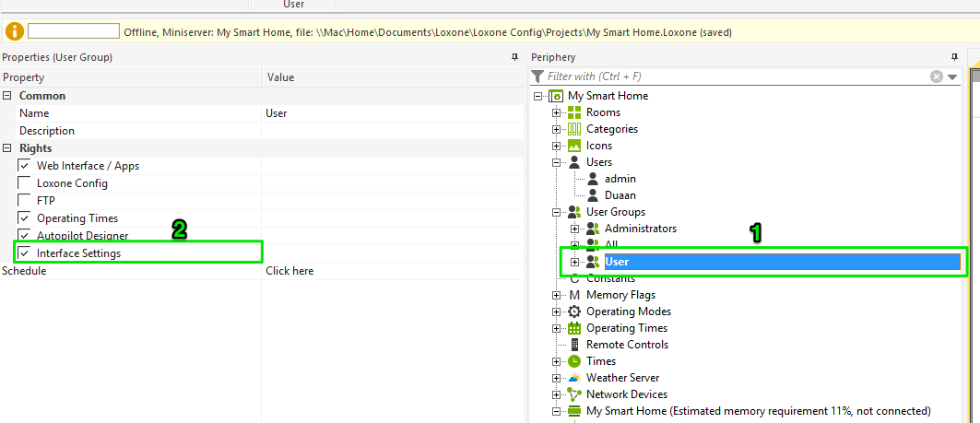This screenshot has width=980, height=423.
Task: Click the Rooms icon in tree
Action: pyautogui.click(x=574, y=112)
